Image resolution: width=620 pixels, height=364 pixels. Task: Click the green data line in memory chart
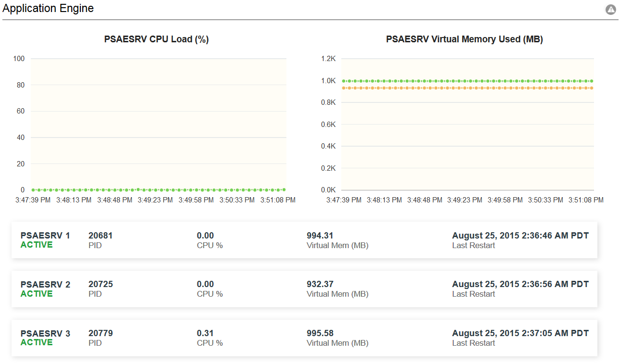[467, 81]
